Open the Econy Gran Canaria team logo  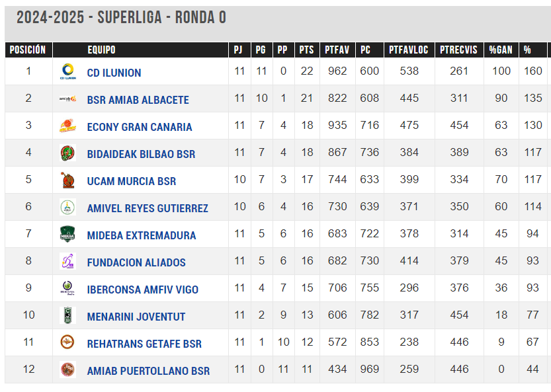pos(68,126)
